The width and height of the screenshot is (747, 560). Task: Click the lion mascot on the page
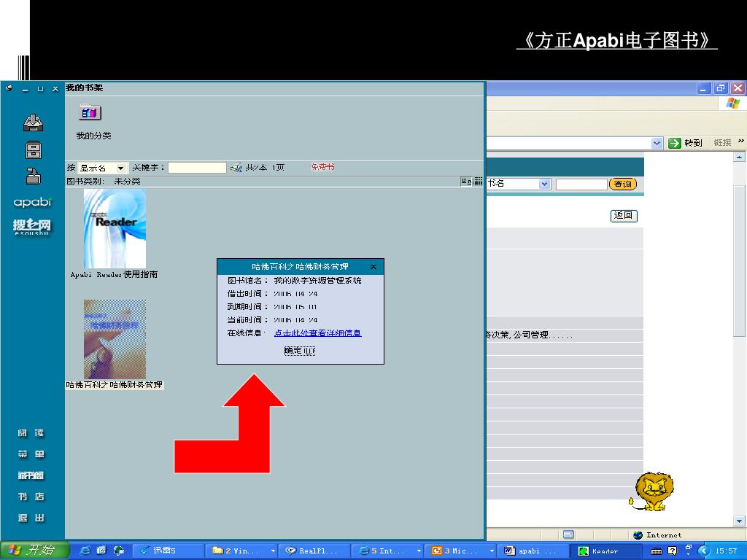tap(651, 491)
